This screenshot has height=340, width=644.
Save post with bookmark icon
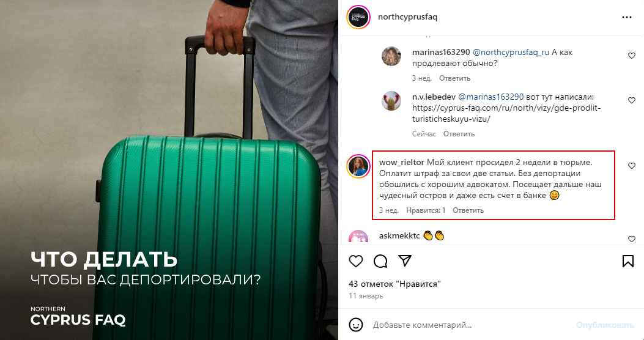coord(627,261)
